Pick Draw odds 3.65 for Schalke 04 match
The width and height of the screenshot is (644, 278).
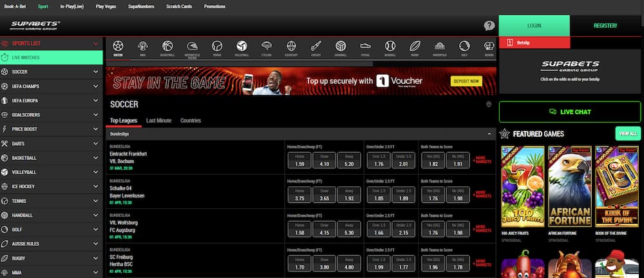[325, 195]
